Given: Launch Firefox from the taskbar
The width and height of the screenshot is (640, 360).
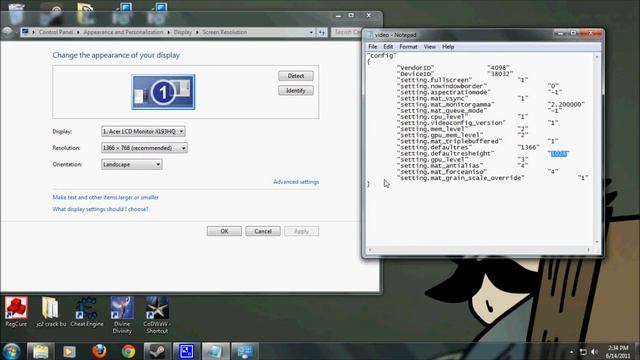Looking at the screenshot, I should click(99, 351).
